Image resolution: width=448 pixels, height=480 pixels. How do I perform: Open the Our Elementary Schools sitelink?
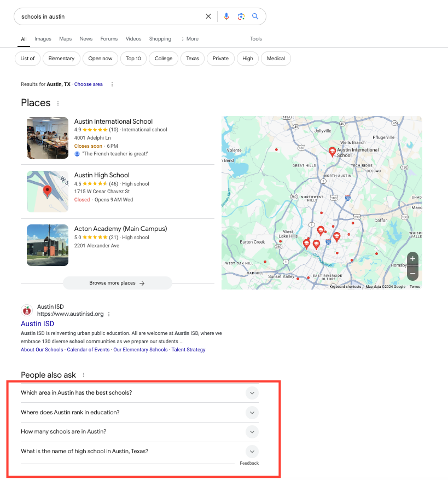coord(141,350)
